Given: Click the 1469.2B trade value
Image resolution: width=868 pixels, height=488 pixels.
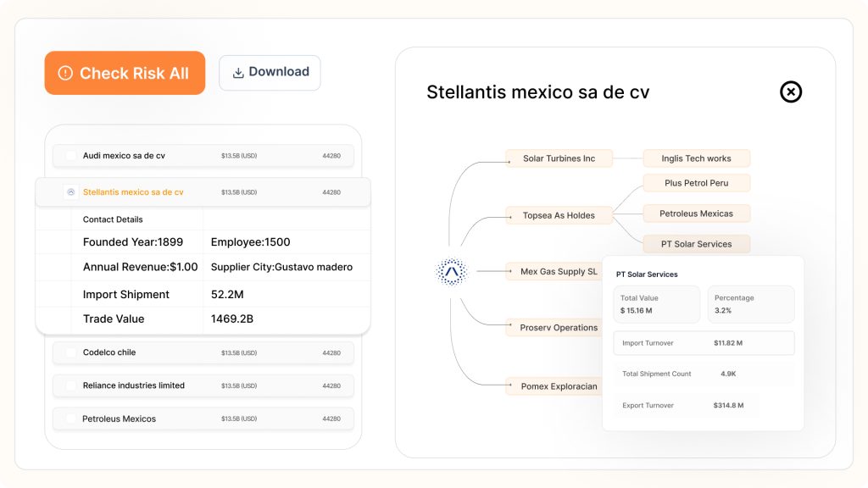Looking at the screenshot, I should coord(232,319).
